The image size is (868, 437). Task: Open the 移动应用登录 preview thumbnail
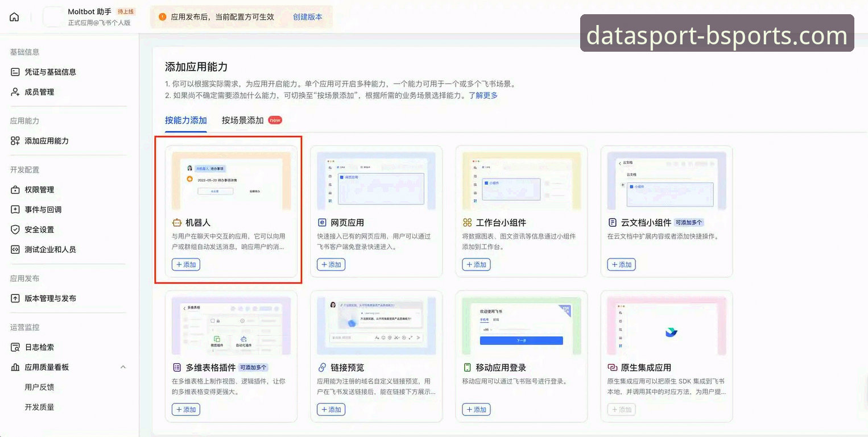(x=522, y=326)
